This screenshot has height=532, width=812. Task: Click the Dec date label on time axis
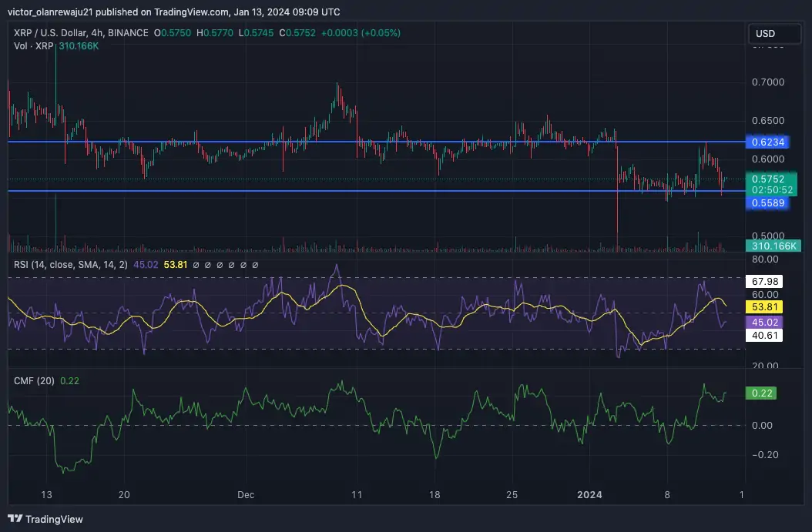coord(246,495)
